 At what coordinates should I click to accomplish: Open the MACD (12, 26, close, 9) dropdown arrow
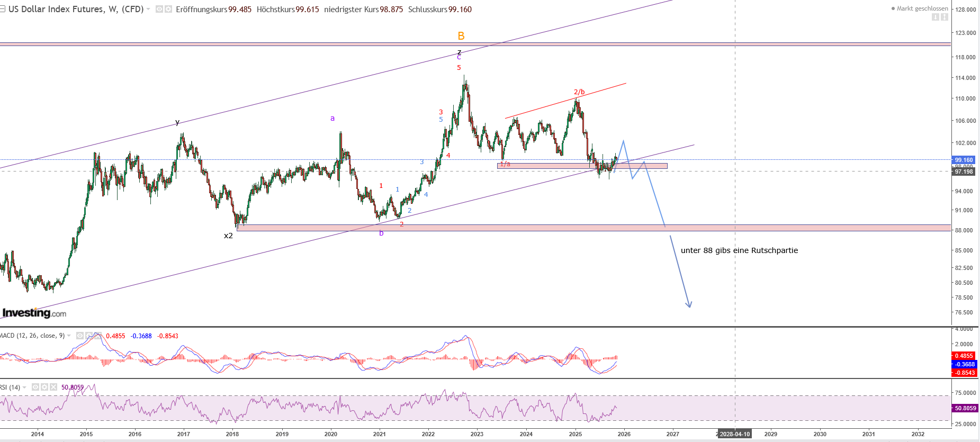69,336
